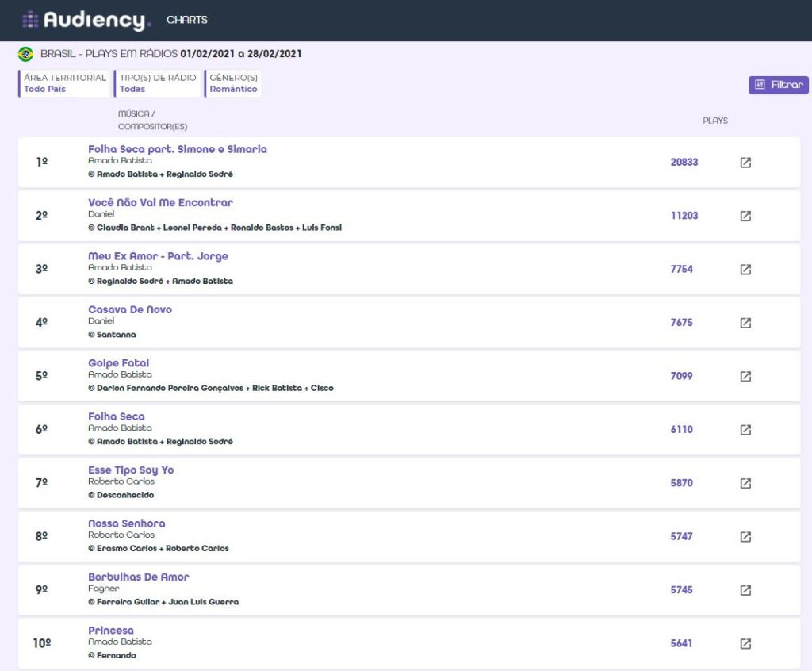812x671 pixels.
Task: Open external link icon for Princesa
Action: tap(745, 643)
